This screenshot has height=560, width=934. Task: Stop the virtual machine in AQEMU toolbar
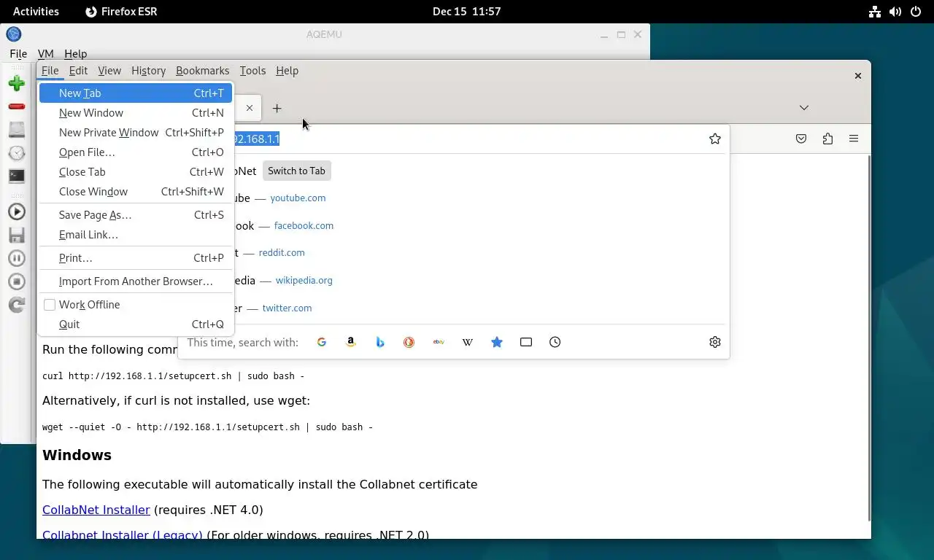coord(17,281)
